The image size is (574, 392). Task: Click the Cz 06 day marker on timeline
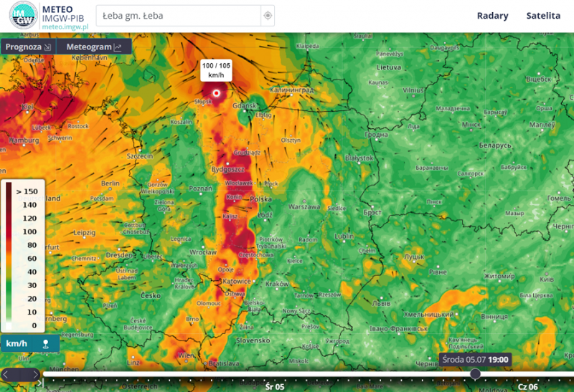click(x=526, y=386)
